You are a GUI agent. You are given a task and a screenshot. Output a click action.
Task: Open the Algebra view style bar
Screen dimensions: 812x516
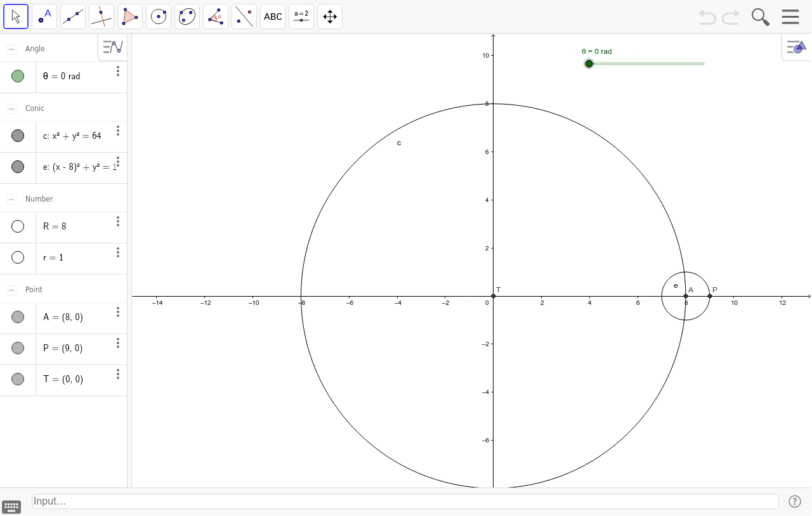pos(113,47)
